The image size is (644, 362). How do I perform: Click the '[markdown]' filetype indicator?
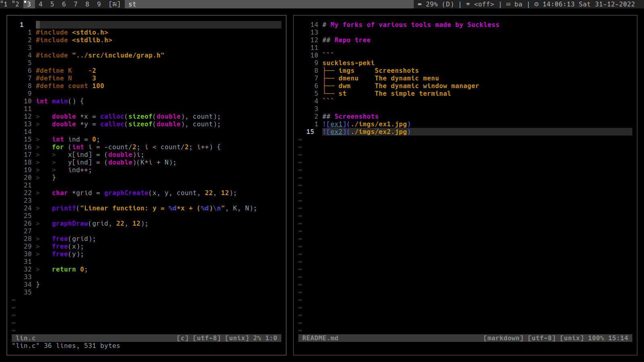504,338
